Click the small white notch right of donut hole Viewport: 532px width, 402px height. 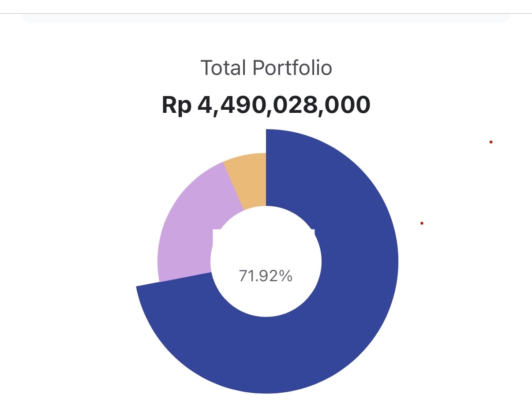312,232
